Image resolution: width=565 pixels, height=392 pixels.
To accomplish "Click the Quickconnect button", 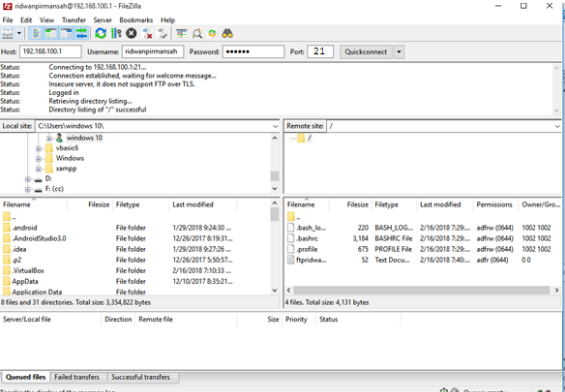I will (x=366, y=52).
